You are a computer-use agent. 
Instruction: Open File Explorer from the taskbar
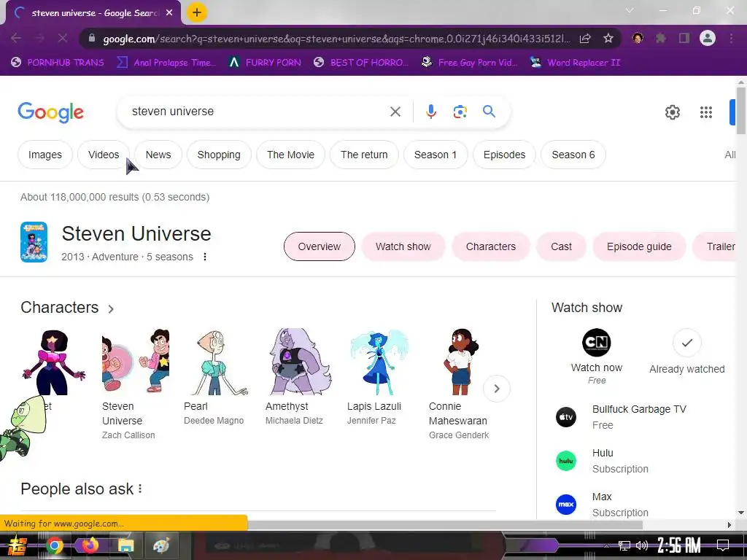pyautogui.click(x=125, y=545)
